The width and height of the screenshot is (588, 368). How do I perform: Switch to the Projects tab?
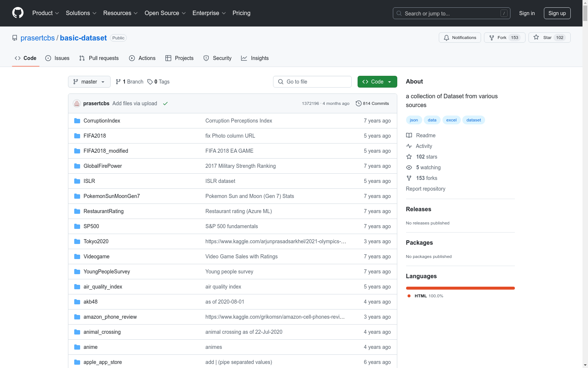tap(179, 58)
